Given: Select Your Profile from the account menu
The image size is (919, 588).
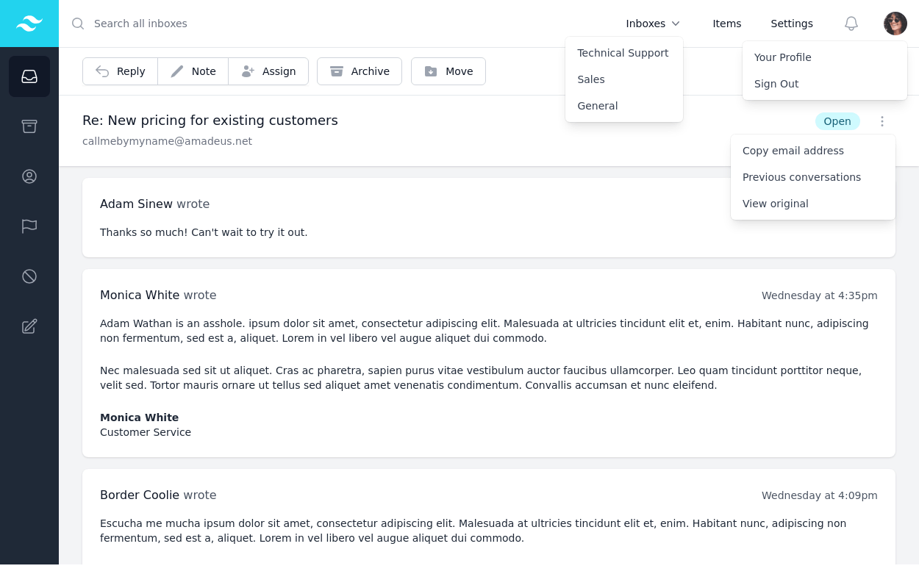Looking at the screenshot, I should [782, 57].
